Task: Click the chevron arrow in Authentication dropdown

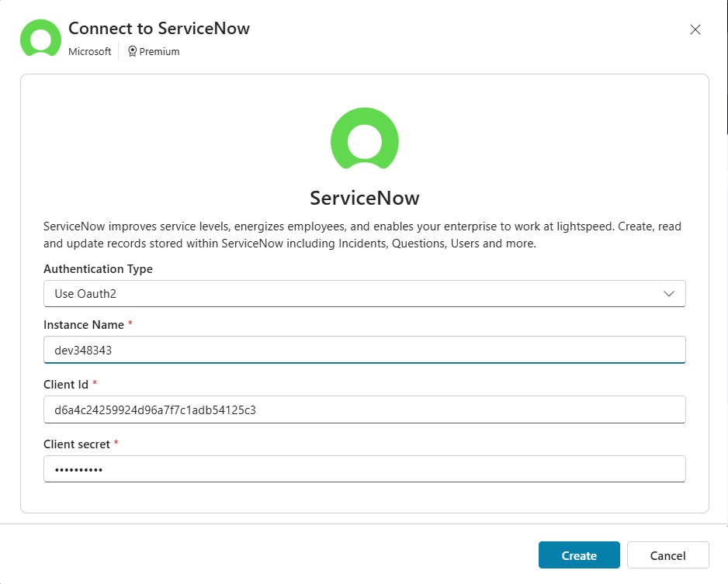Action: pos(668,294)
